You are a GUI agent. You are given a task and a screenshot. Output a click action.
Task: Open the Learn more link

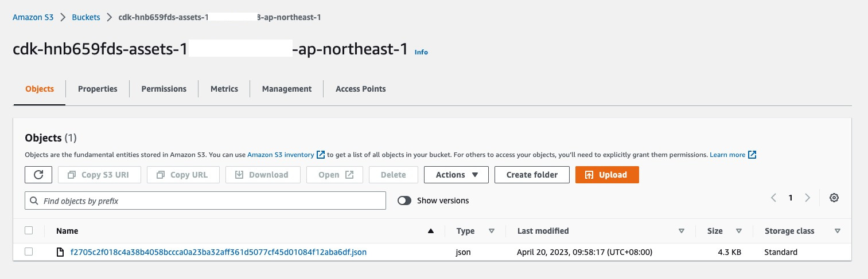(x=727, y=155)
